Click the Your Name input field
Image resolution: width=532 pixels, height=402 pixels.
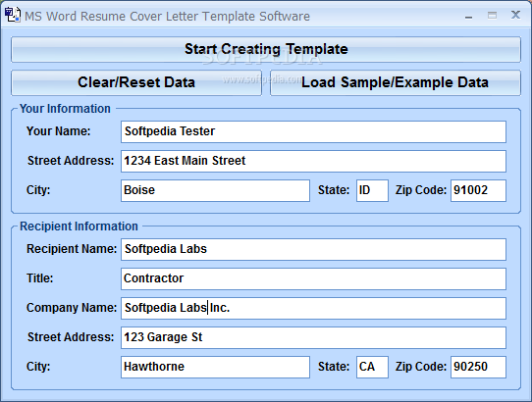[x=313, y=131]
